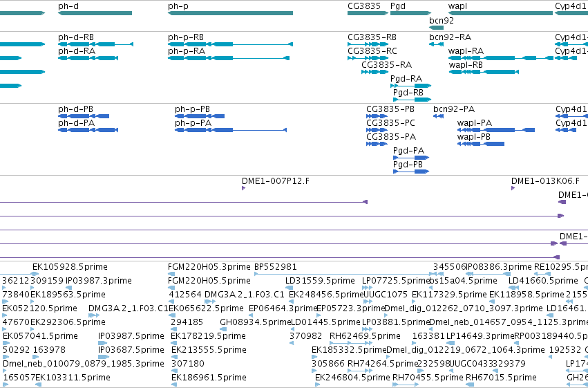Open EST LD31559.5prime

320,281
